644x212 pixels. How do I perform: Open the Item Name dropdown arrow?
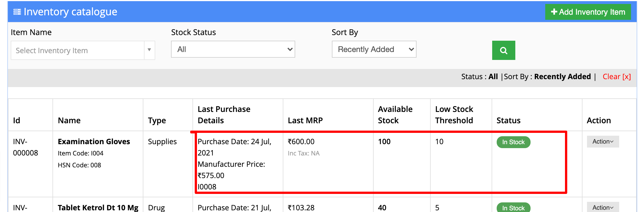pos(149,50)
